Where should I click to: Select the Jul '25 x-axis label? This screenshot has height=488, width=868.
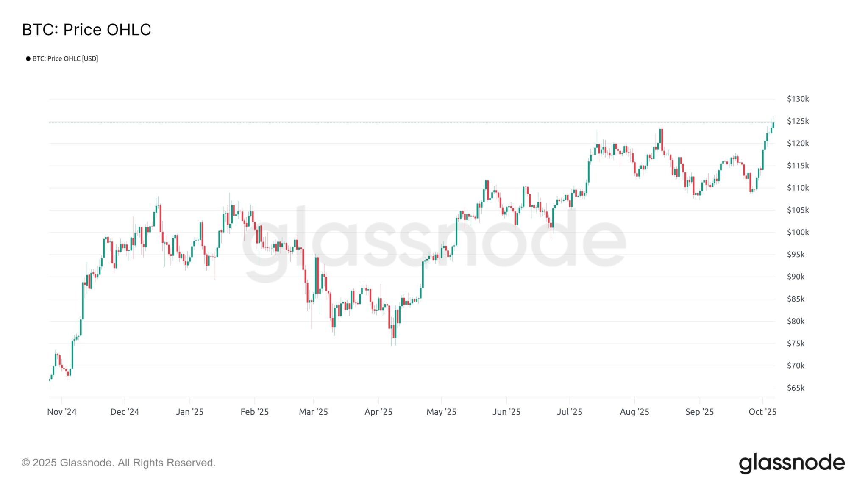[570, 412]
